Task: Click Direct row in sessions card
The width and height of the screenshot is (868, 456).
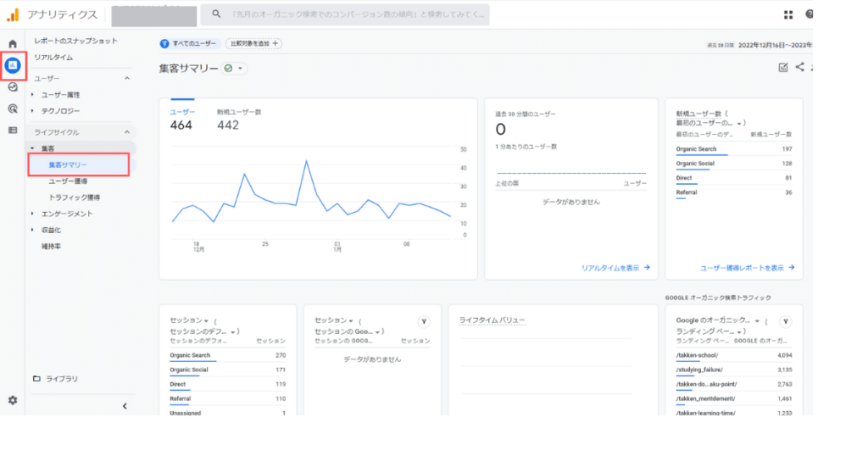Action: coord(227,385)
